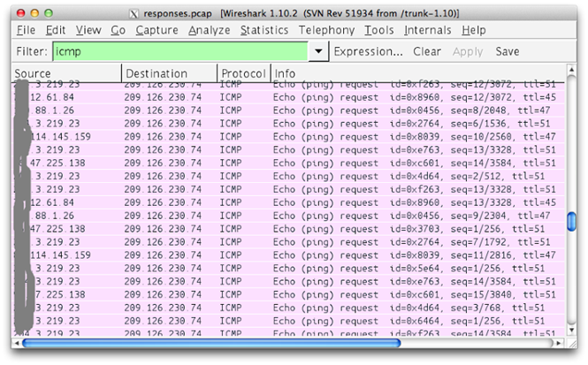The height and width of the screenshot is (365, 588).
Task: Open the File menu
Action: pos(26,30)
